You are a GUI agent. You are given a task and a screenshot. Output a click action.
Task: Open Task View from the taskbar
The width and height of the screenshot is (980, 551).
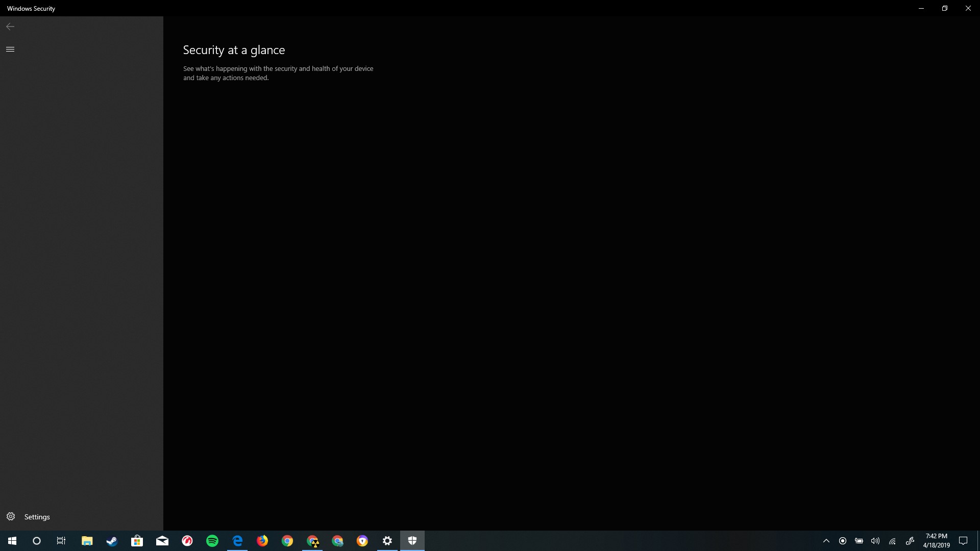pyautogui.click(x=61, y=541)
